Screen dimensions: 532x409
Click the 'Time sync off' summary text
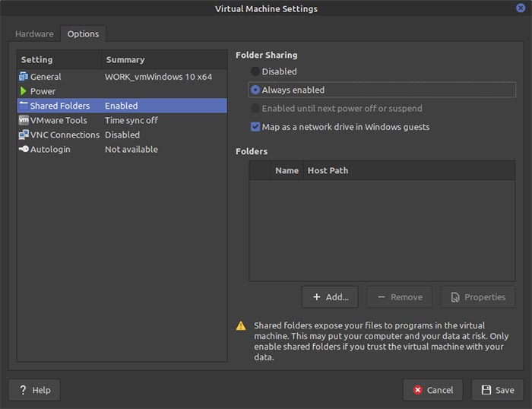131,120
